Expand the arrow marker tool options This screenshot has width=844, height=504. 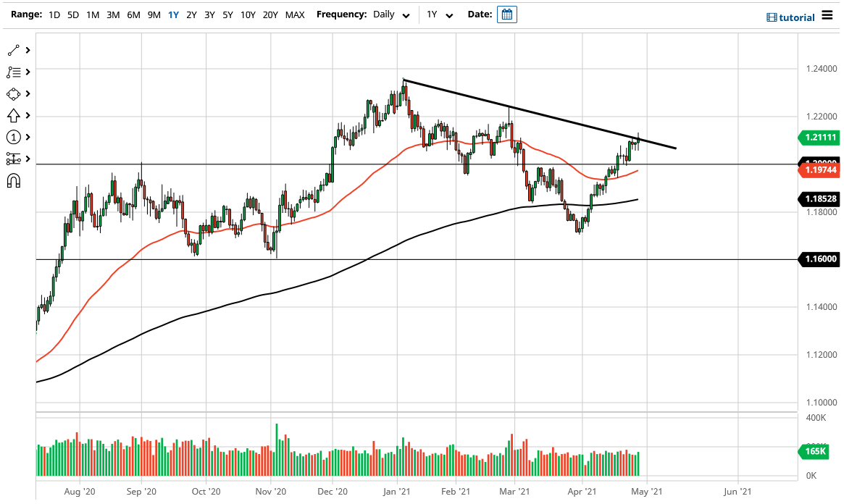[28, 116]
